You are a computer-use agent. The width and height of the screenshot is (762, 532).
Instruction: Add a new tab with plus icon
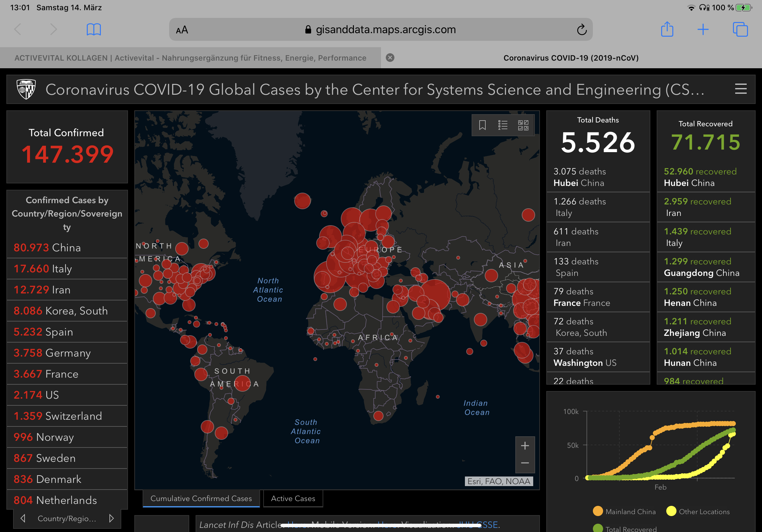tap(703, 30)
